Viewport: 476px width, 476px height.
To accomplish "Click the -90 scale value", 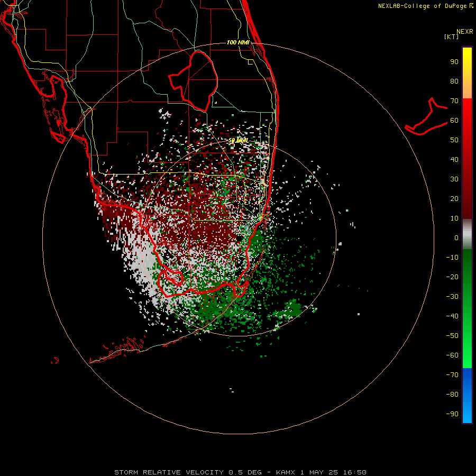I will pos(452,414).
